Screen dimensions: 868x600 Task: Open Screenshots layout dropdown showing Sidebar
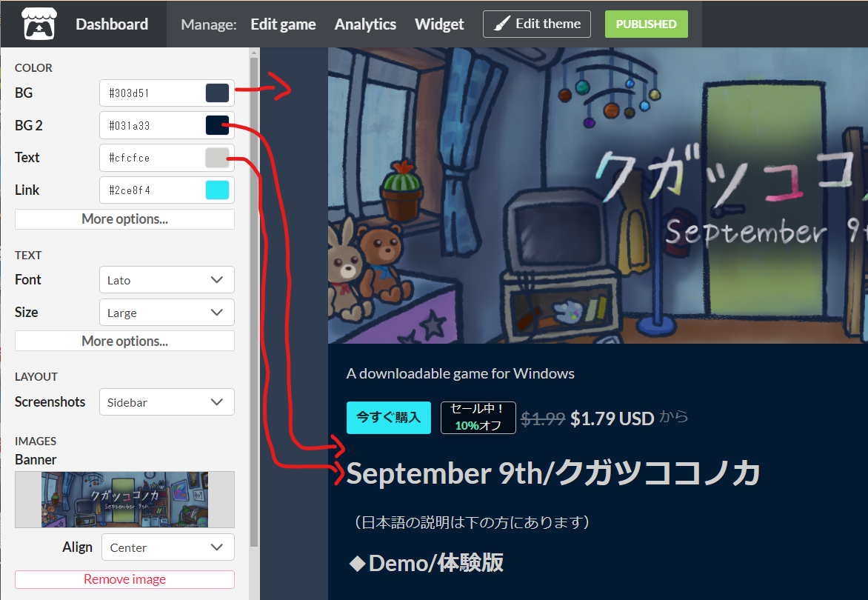[167, 401]
